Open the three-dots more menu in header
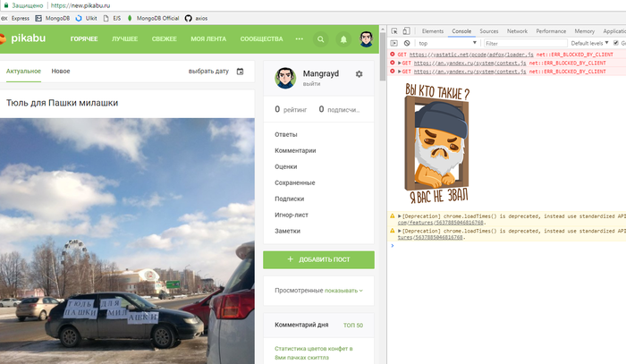 pos(300,39)
